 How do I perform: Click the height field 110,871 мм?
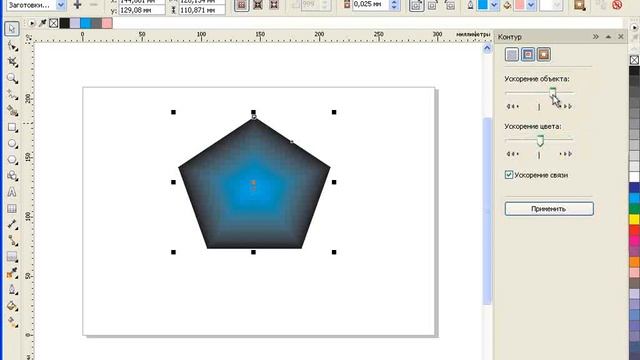202,9
